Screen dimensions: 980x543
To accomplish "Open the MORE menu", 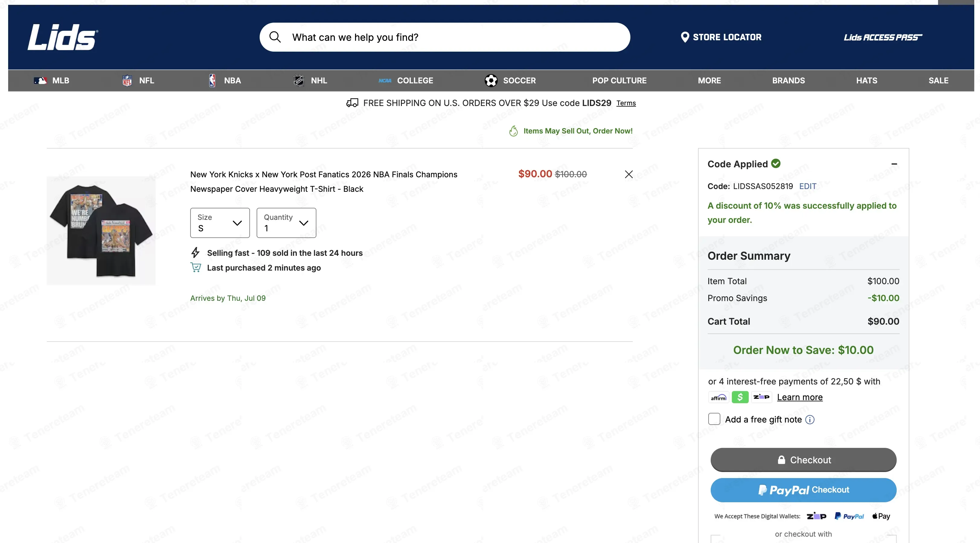I will (x=709, y=80).
